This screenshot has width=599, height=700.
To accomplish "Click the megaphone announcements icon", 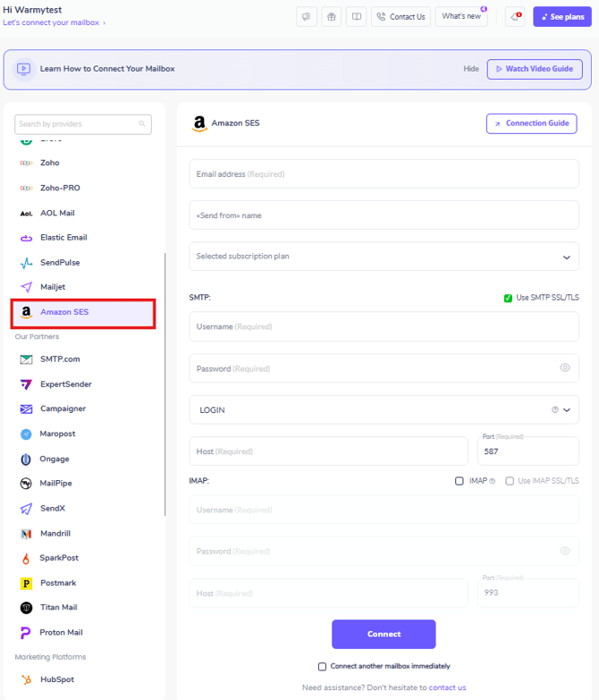I will pos(307,16).
